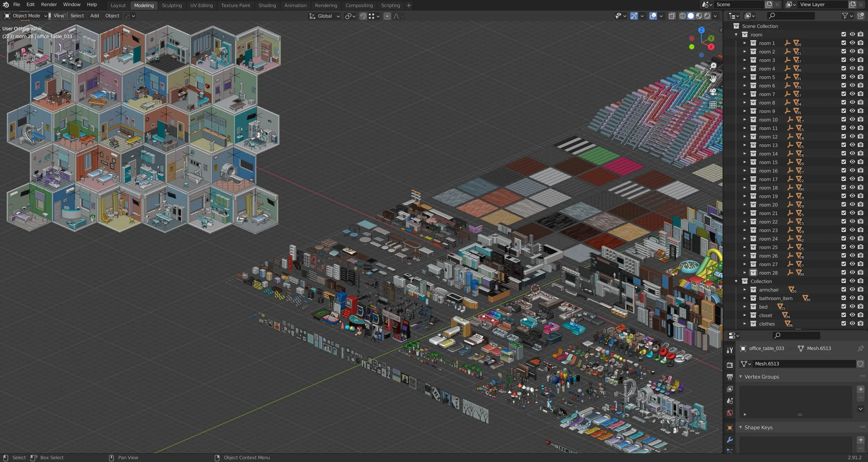Toggle camera view with camera icon
The width and height of the screenshot is (868, 462).
point(713,92)
